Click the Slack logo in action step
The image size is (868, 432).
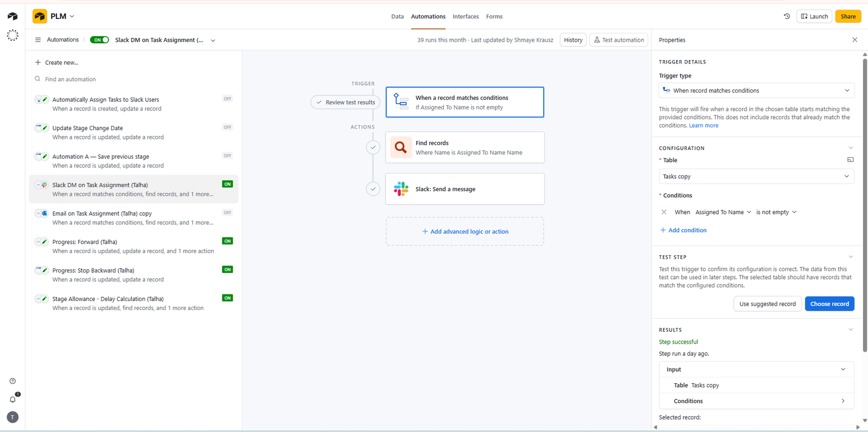pyautogui.click(x=401, y=189)
